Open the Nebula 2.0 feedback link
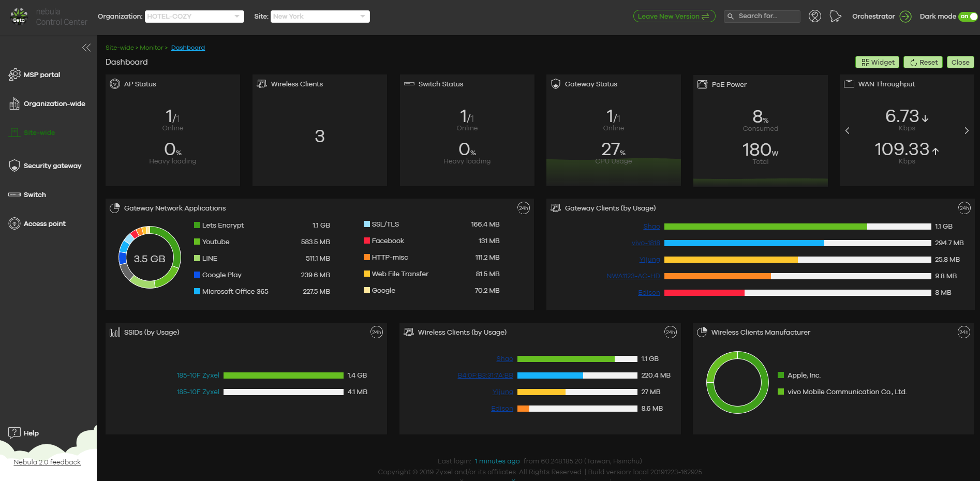 47,462
